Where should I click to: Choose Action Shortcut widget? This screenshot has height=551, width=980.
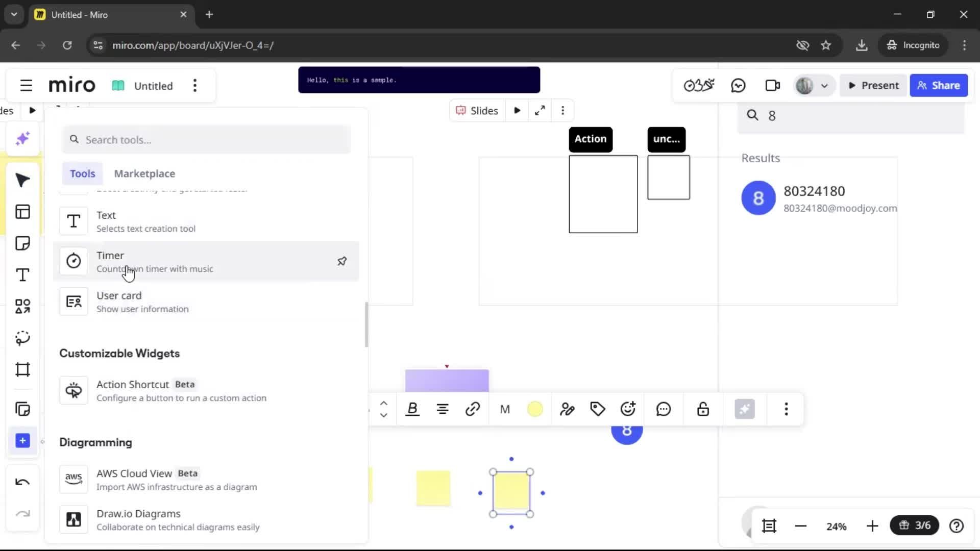pos(206,391)
